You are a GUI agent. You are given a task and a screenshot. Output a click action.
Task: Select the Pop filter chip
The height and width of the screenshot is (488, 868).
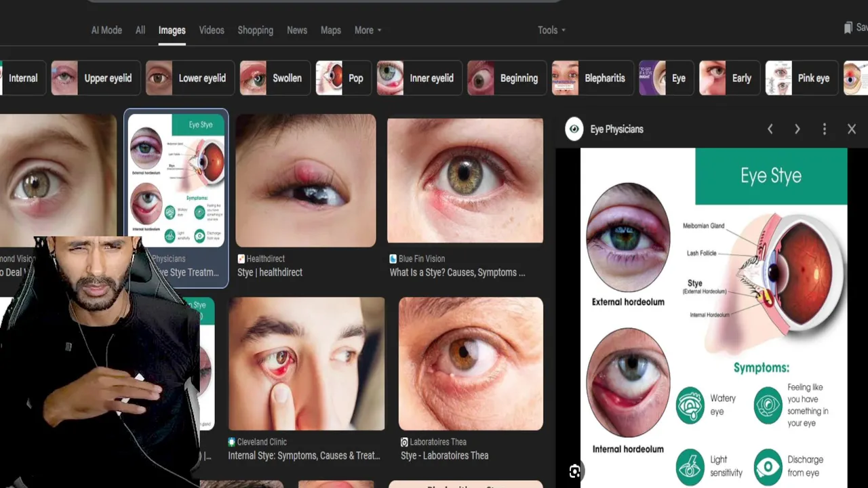pyautogui.click(x=343, y=78)
